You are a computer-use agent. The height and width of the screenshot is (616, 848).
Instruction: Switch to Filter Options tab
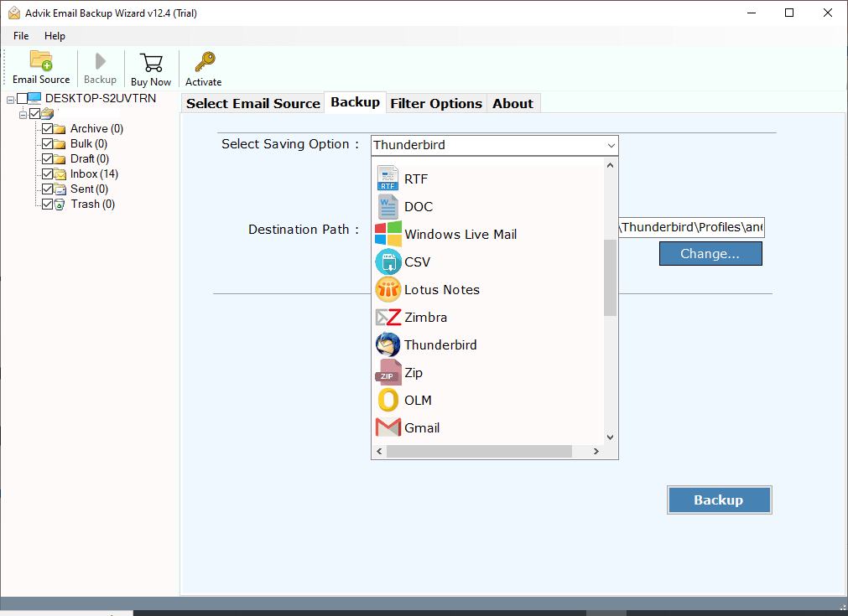436,103
